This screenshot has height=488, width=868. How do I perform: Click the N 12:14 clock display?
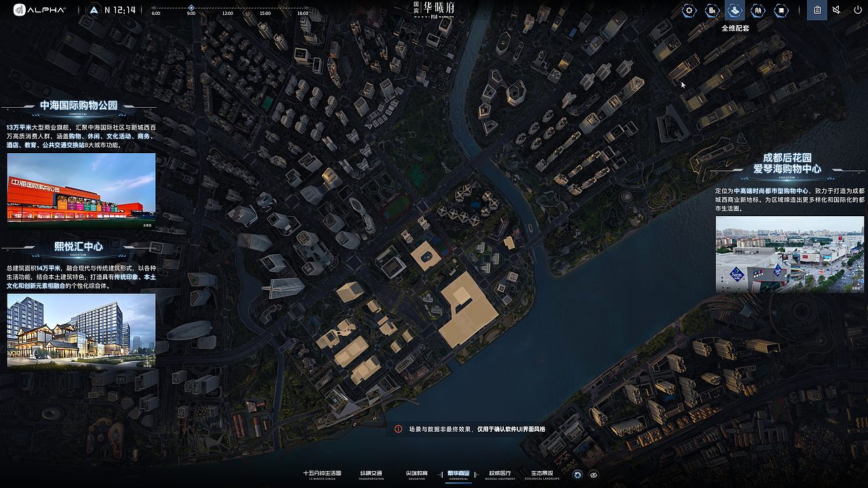click(x=121, y=10)
